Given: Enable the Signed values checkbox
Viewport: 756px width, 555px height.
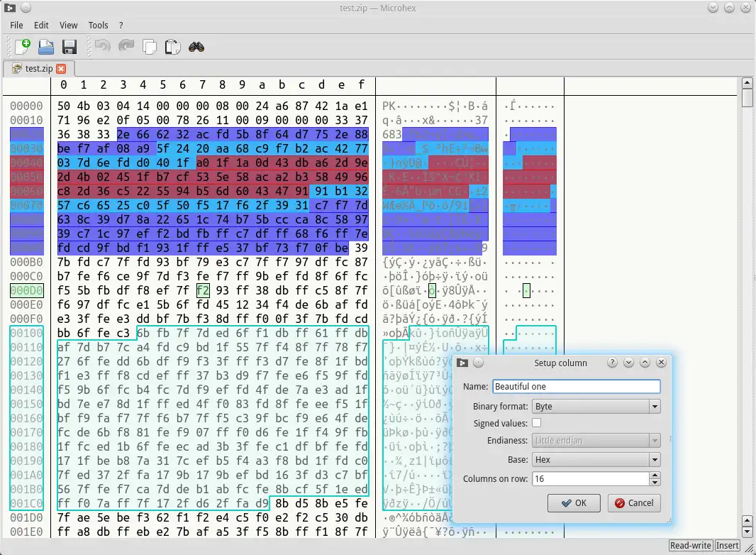Looking at the screenshot, I should tap(537, 423).
